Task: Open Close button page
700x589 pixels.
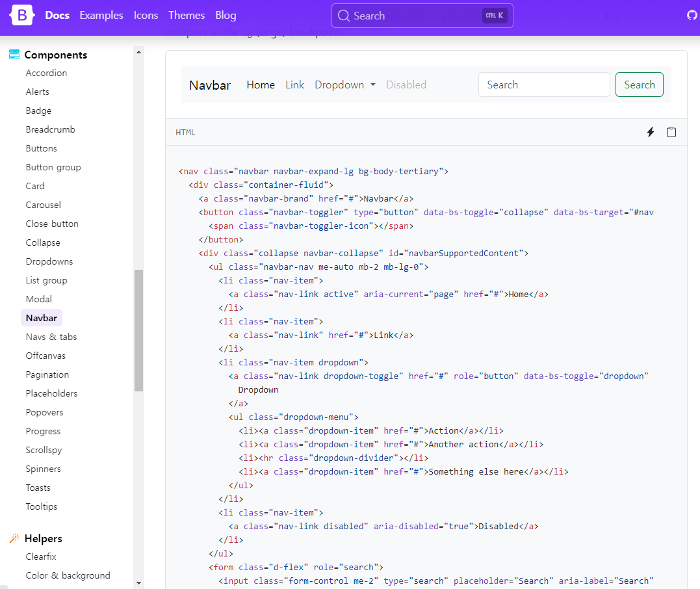Action: 52,224
